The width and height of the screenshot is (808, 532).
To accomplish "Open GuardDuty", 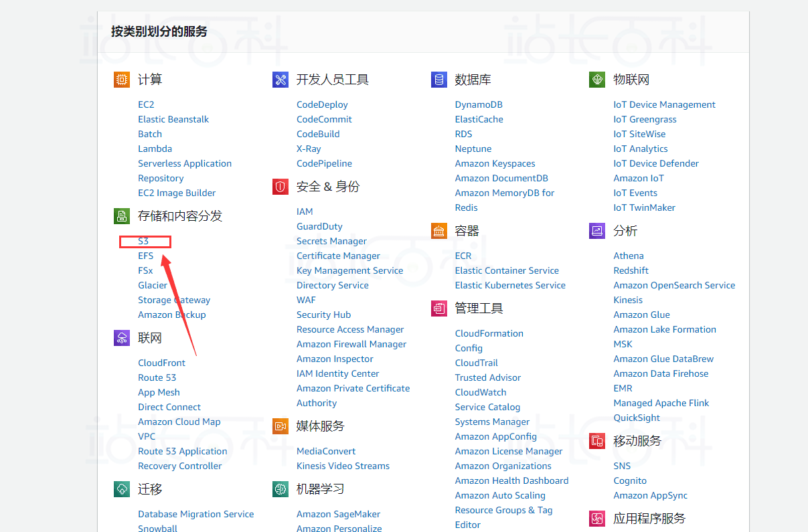I will pyautogui.click(x=319, y=226).
